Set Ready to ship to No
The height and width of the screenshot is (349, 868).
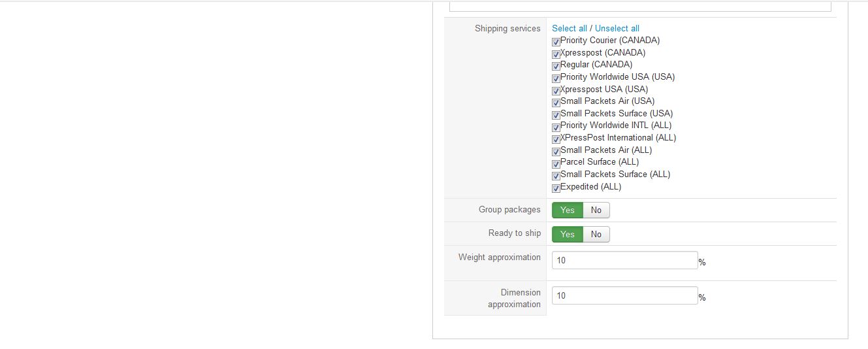pos(596,234)
